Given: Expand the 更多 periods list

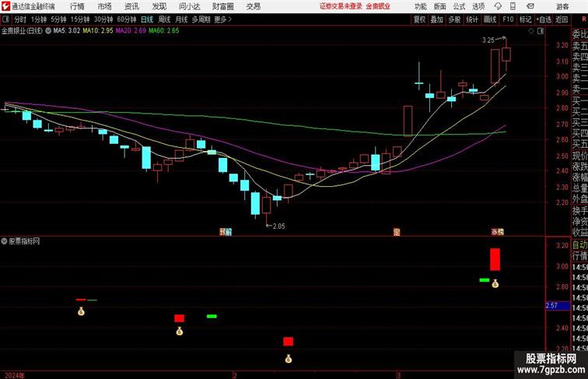Looking at the screenshot, I should [x=222, y=19].
